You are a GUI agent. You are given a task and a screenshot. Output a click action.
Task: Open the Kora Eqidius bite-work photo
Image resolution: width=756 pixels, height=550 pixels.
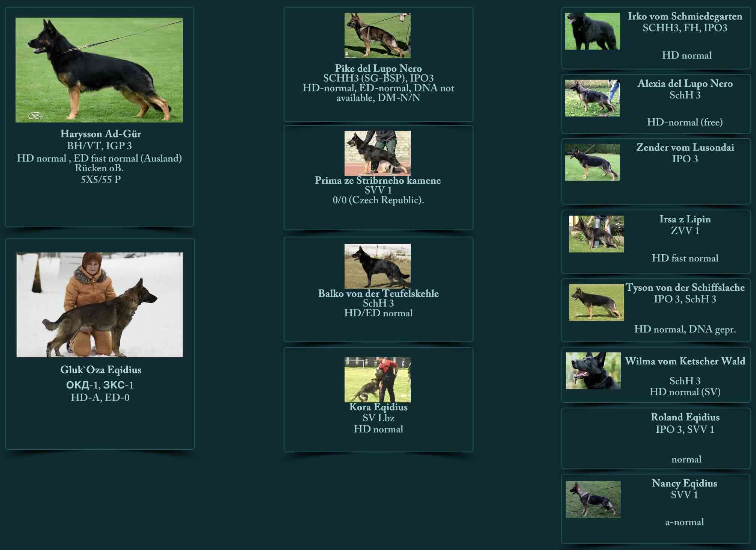click(377, 379)
